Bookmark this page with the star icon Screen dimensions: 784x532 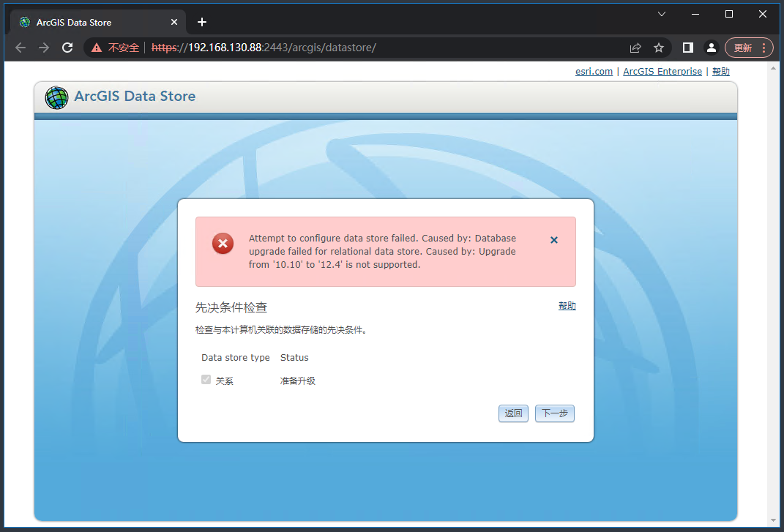[x=659, y=47]
